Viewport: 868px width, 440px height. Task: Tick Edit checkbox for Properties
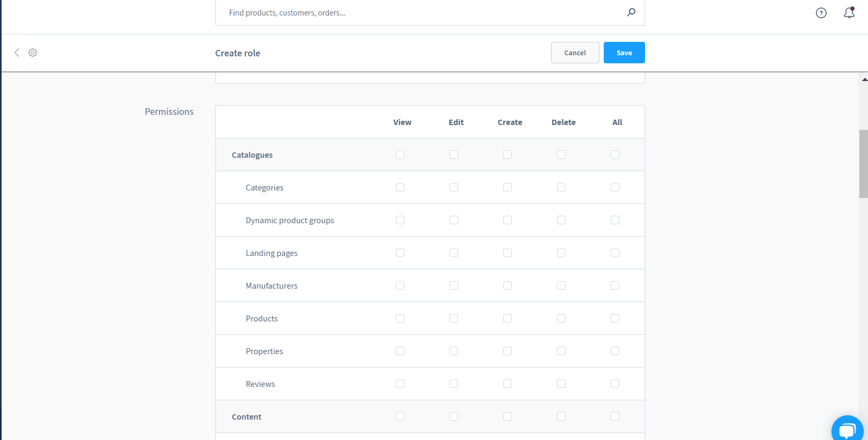pos(454,351)
